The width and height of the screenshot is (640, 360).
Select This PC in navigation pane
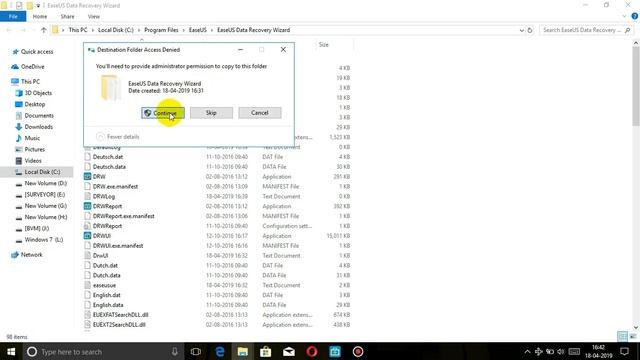pos(26,82)
